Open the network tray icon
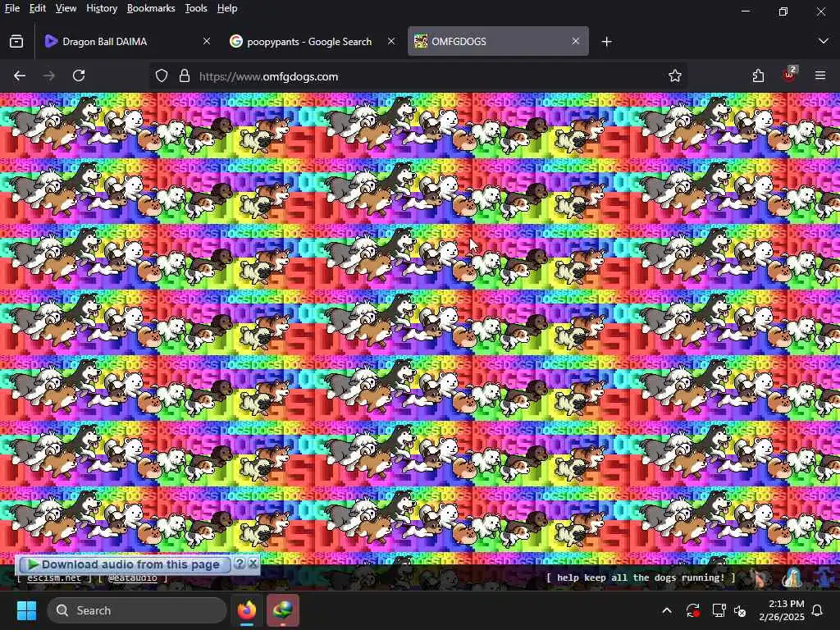Screen dimensions: 840x630 (x=719, y=610)
